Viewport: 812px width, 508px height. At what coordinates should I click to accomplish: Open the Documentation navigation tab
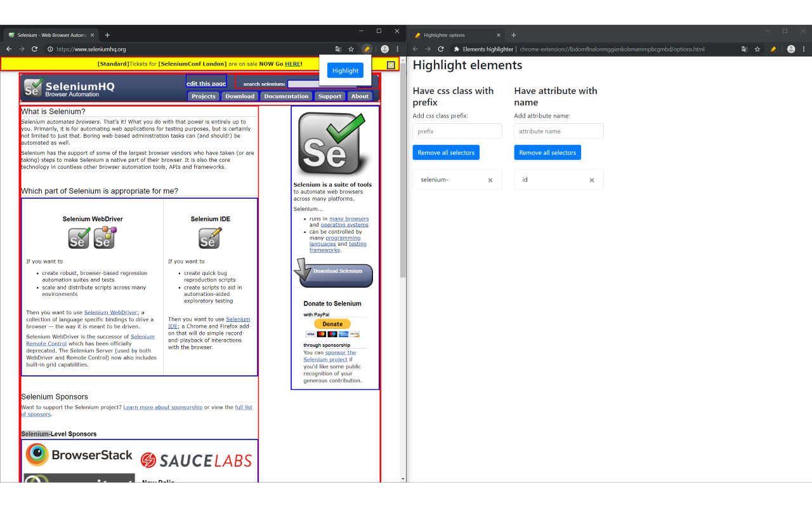pyautogui.click(x=286, y=97)
